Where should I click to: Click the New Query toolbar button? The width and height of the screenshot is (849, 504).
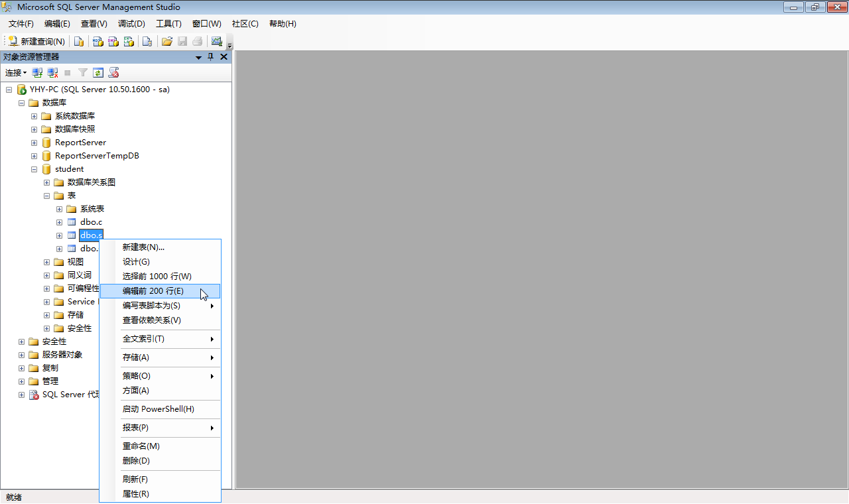36,41
